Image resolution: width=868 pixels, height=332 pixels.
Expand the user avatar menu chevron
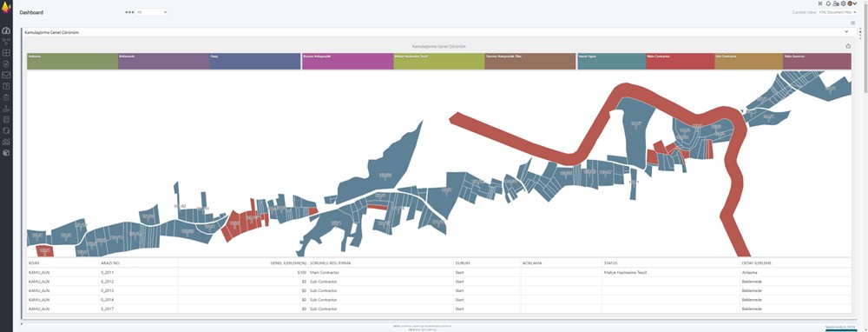coord(855,3)
